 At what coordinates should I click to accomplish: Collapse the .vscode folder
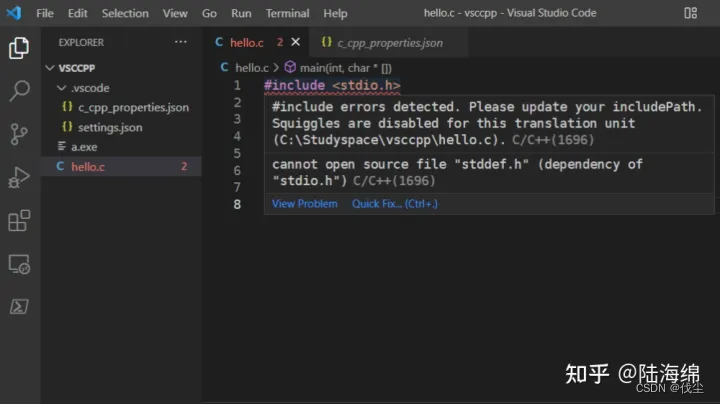[61, 88]
